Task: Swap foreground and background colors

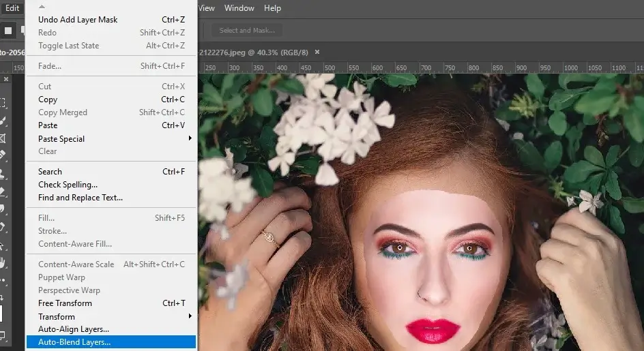Action: pos(2,296)
